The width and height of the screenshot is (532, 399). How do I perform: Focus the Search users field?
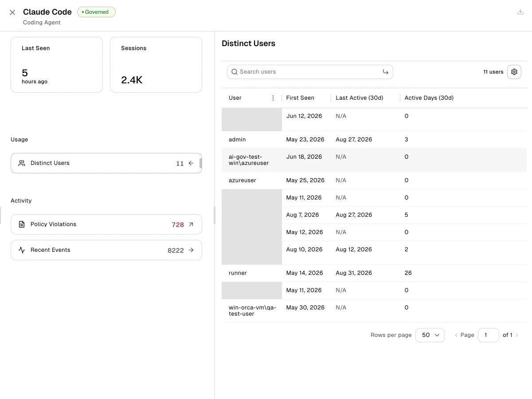tap(310, 72)
